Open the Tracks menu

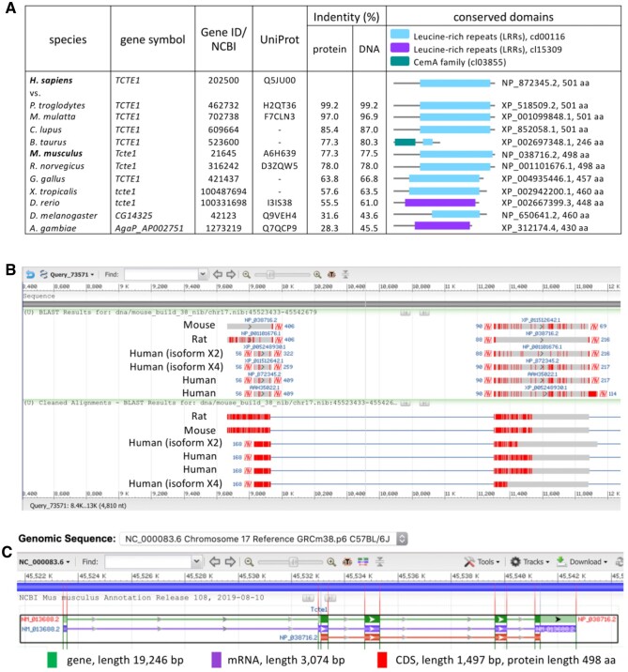530,561
